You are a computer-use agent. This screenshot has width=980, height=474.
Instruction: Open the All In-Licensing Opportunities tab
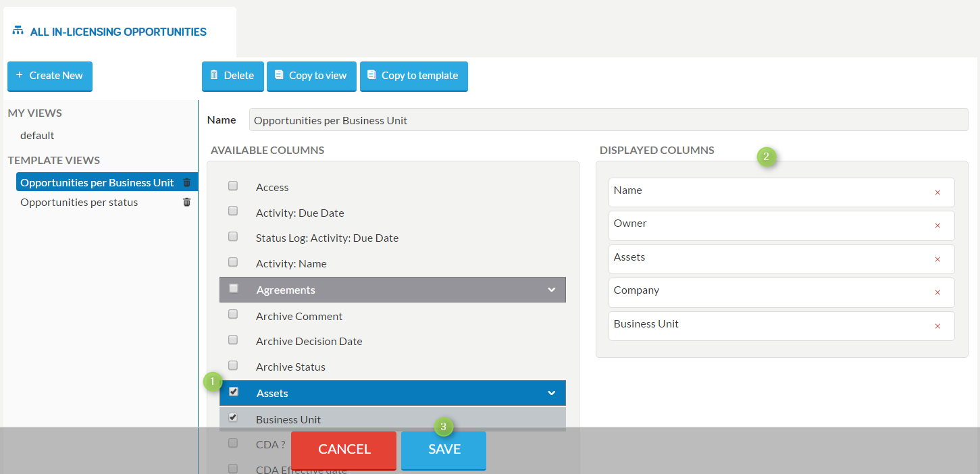point(120,32)
